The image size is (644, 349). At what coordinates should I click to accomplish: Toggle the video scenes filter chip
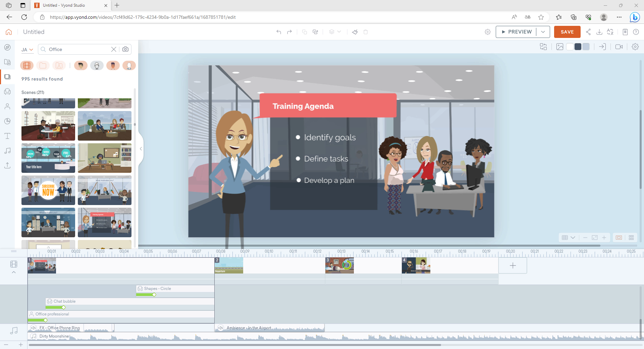pyautogui.click(x=27, y=65)
